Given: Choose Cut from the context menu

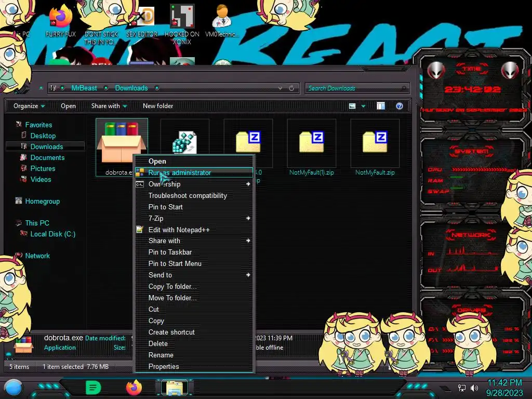Looking at the screenshot, I should pos(194,310).
